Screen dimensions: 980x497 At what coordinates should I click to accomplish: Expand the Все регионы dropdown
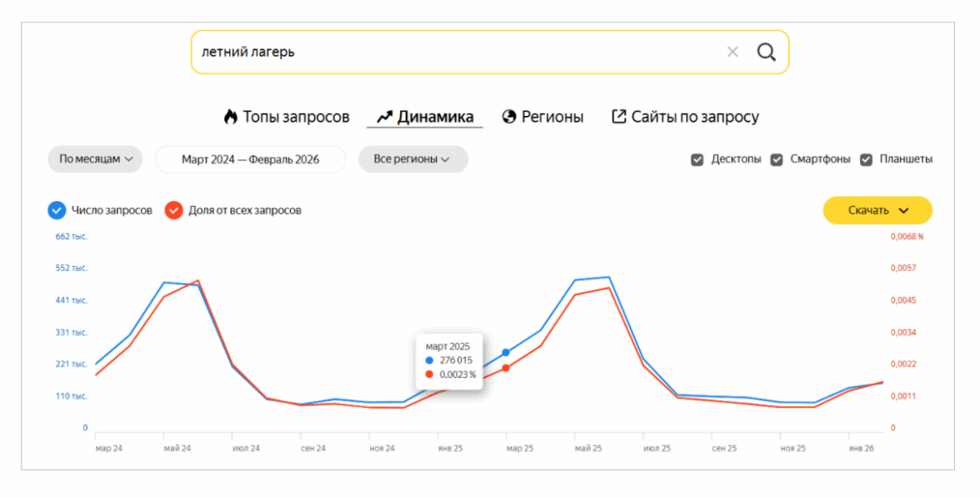[412, 159]
